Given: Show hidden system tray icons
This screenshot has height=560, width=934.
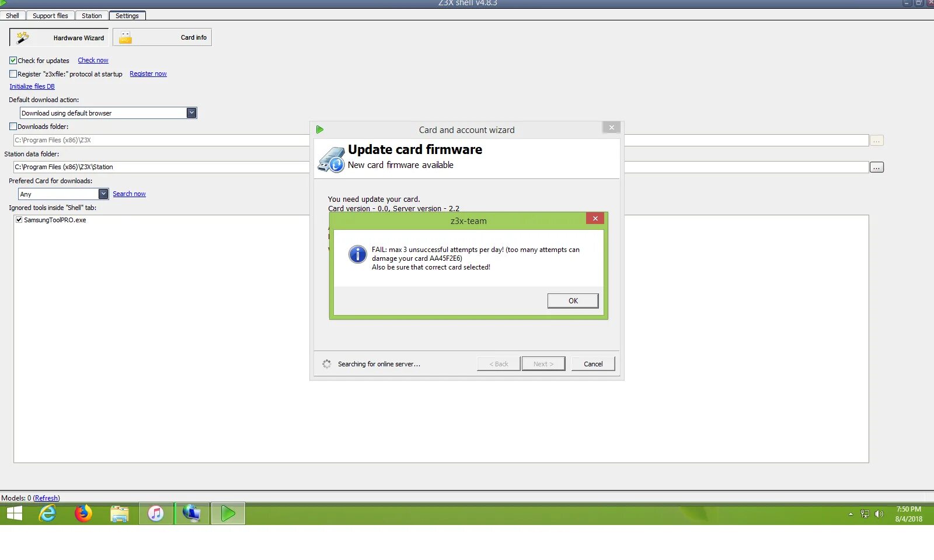Looking at the screenshot, I should click(x=851, y=514).
